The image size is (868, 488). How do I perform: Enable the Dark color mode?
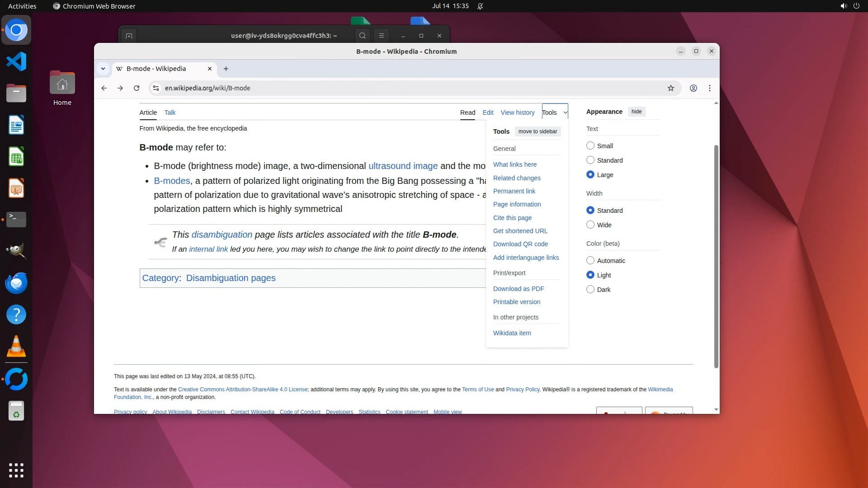[590, 290]
